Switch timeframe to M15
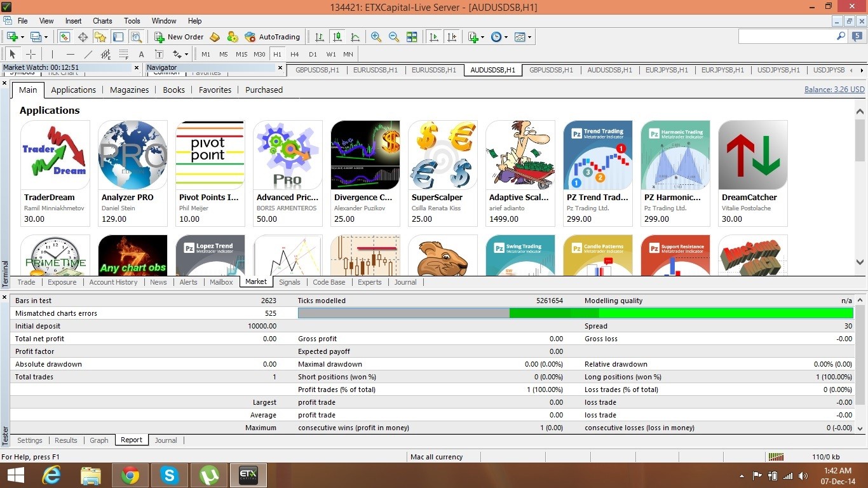Image resolution: width=868 pixels, height=488 pixels. click(x=241, y=54)
